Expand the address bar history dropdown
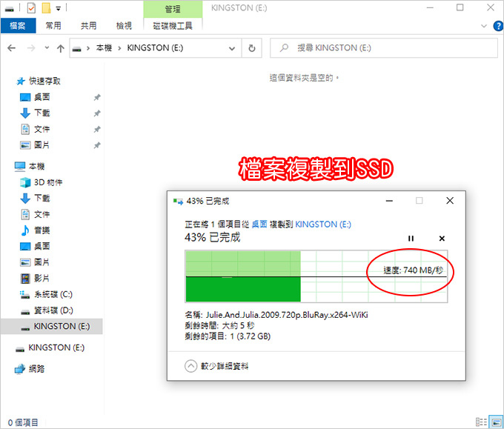The height and width of the screenshot is (429, 504). click(x=232, y=48)
